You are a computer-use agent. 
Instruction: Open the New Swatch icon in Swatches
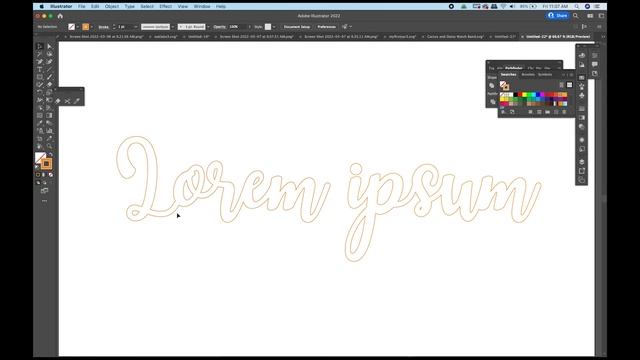point(556,112)
